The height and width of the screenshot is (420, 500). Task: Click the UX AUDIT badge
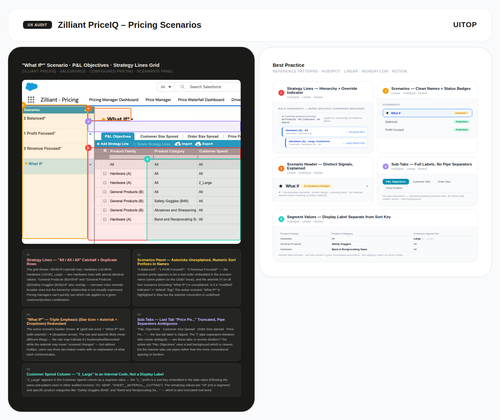(37, 25)
